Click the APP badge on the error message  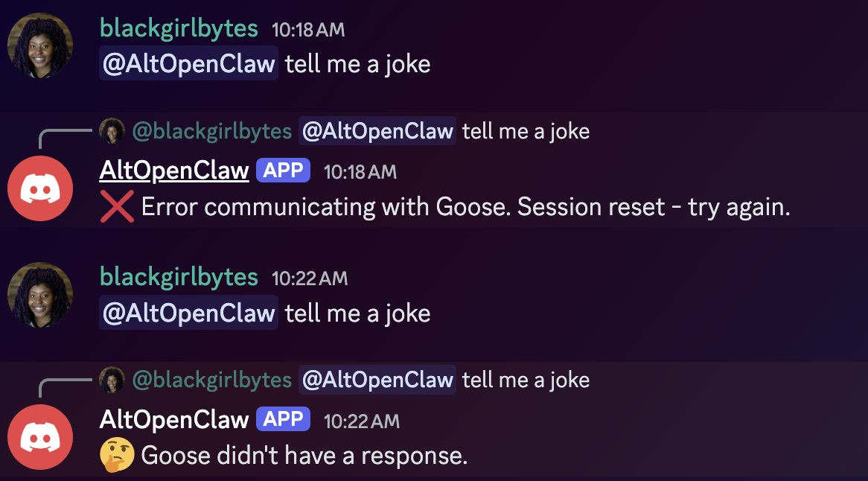point(283,171)
